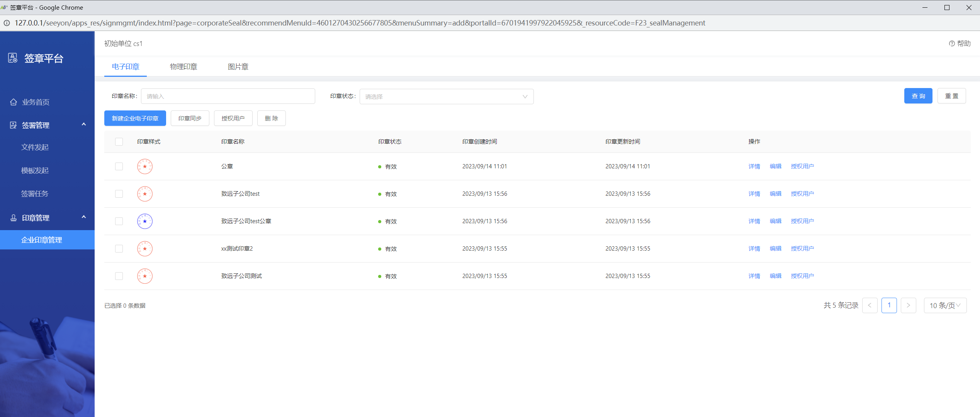Click the 签章平台 logo icon
Screen dimensions: 980x417
pos(13,58)
